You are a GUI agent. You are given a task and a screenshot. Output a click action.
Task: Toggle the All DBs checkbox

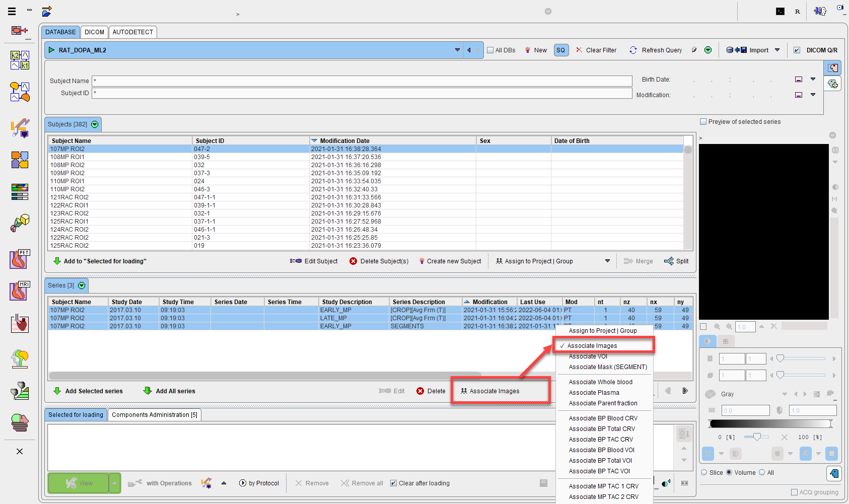pyautogui.click(x=490, y=50)
